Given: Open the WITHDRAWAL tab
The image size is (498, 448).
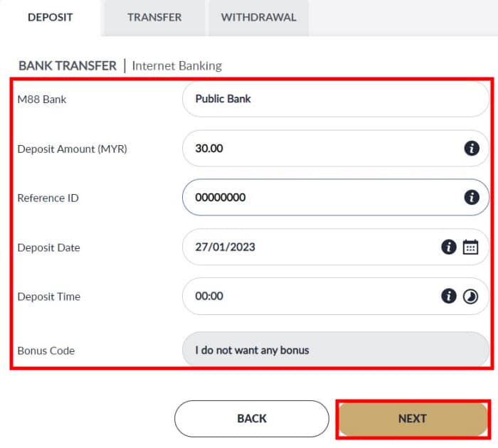Looking at the screenshot, I should [258, 17].
